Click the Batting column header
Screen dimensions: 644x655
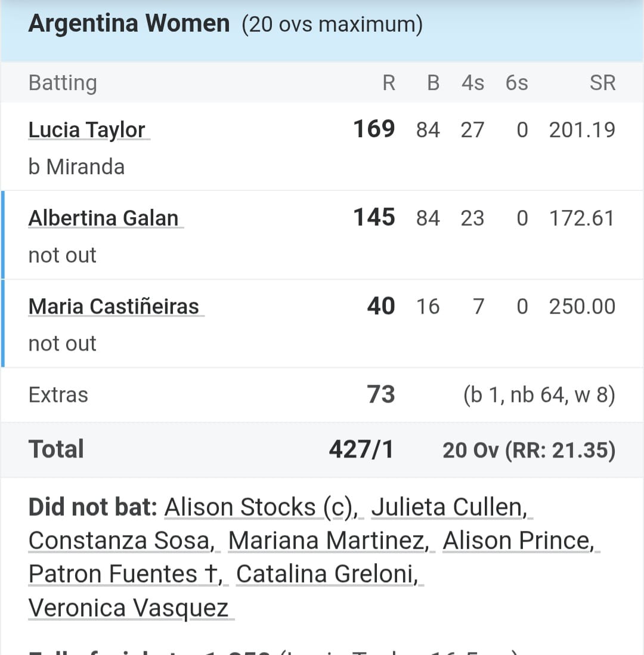(63, 83)
